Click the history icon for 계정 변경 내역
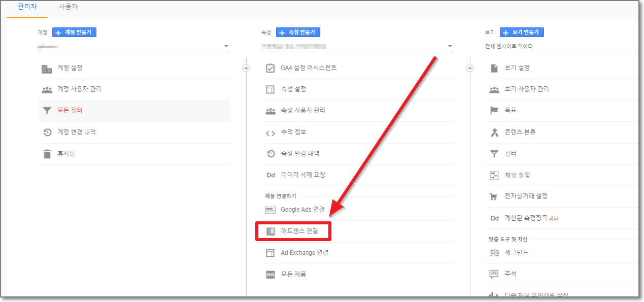The image size is (644, 302). pos(47,132)
